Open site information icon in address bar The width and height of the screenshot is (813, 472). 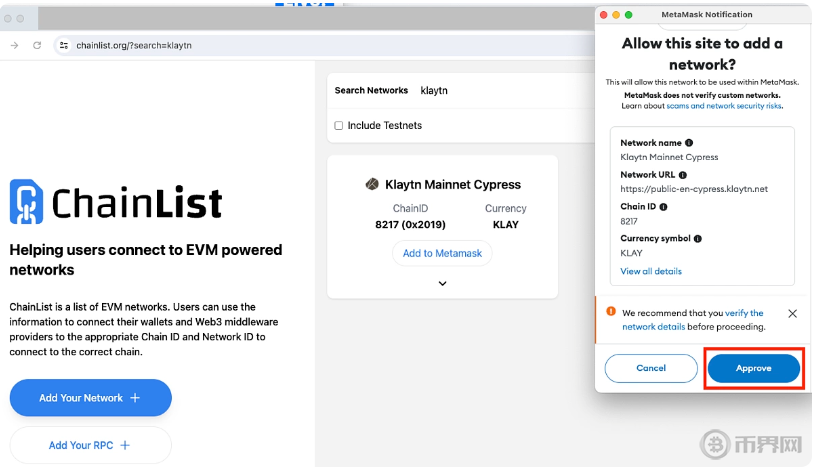[x=63, y=45]
